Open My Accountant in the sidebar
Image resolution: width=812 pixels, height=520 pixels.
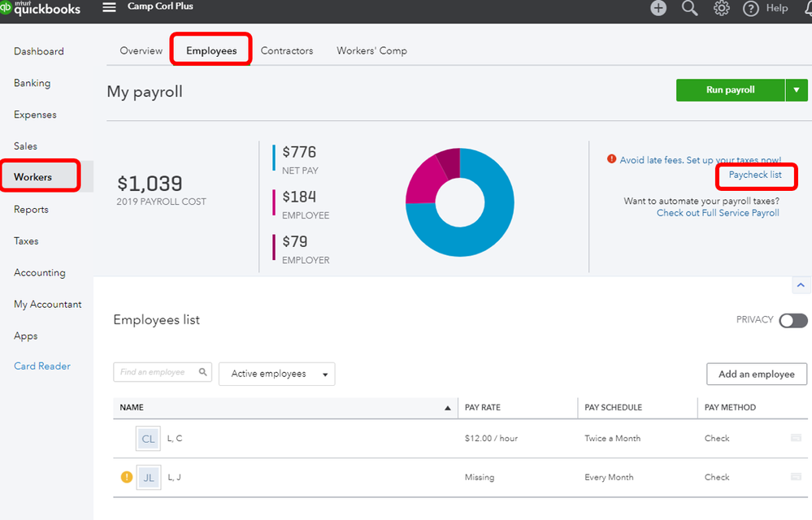click(x=48, y=304)
